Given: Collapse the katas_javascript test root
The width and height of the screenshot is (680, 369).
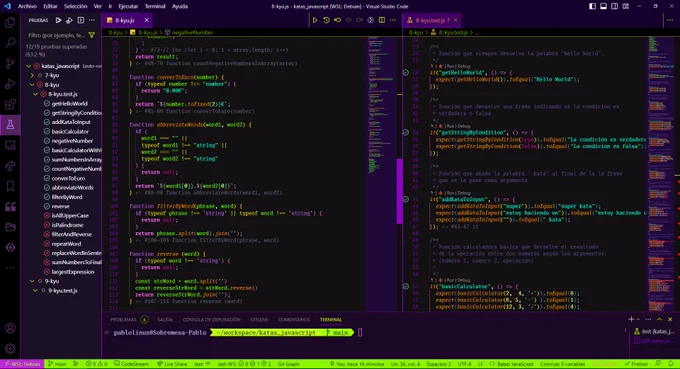Looking at the screenshot, I should [29, 66].
